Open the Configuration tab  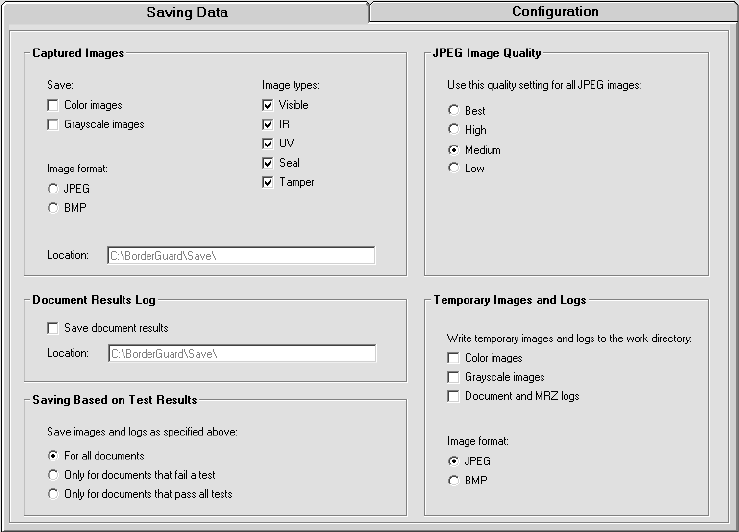[555, 11]
